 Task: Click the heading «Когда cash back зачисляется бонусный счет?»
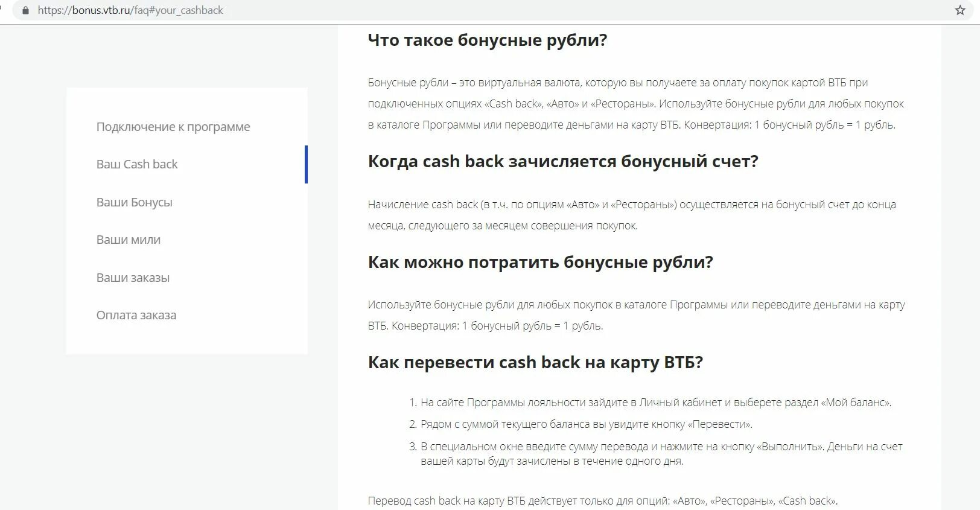coord(563,162)
